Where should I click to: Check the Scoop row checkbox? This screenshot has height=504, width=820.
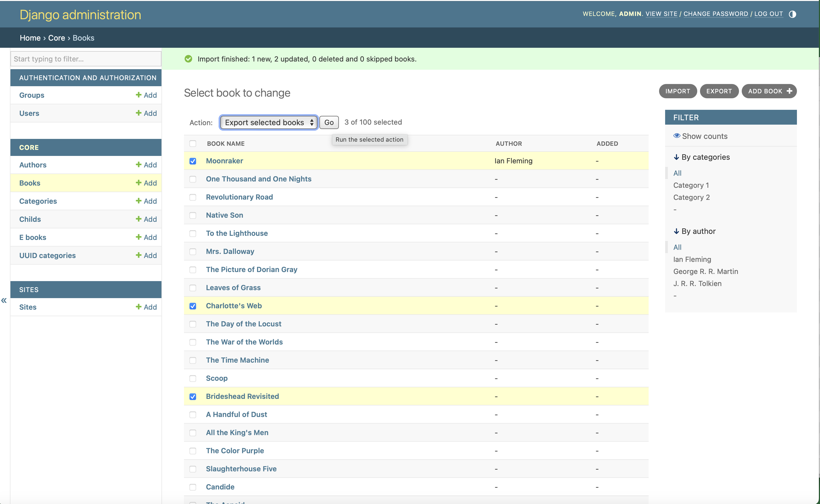pos(193,378)
